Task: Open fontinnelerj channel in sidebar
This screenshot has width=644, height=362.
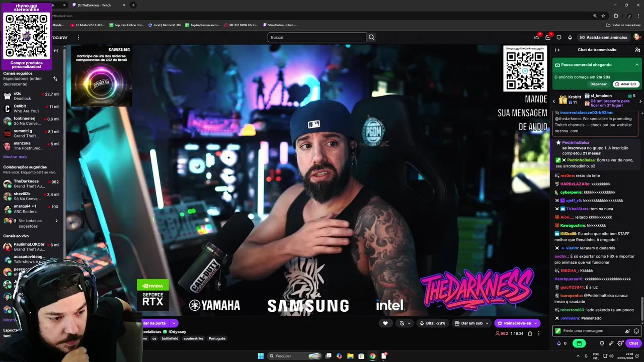Action: pyautogui.click(x=31, y=121)
